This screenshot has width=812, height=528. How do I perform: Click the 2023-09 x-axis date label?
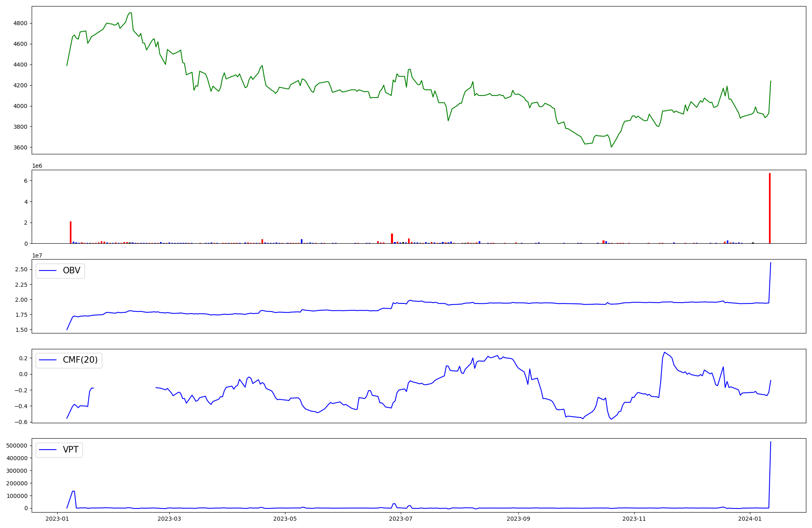[x=518, y=519]
